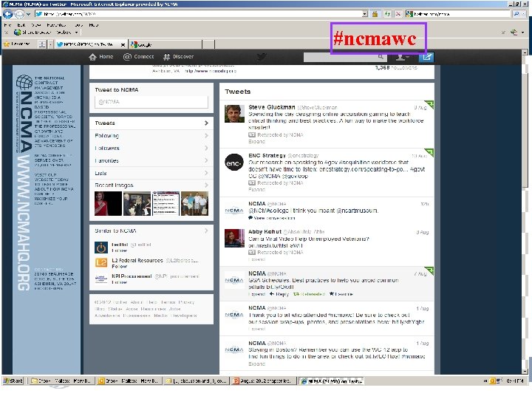Click the Reply arrow on GSA Schedules tweet
532x399 pixels.
[279, 294]
